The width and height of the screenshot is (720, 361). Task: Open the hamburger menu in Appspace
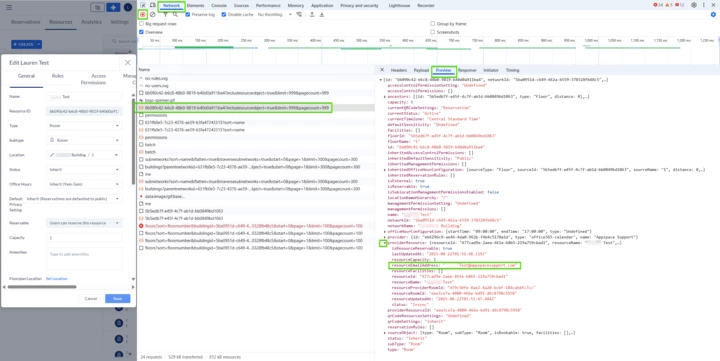9,7
